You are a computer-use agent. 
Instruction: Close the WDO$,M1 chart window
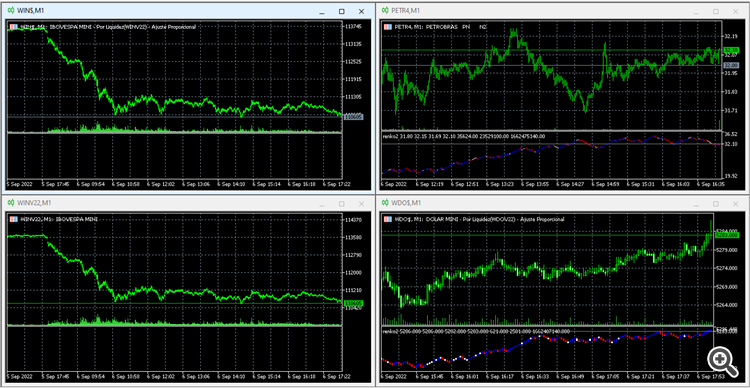[735, 203]
